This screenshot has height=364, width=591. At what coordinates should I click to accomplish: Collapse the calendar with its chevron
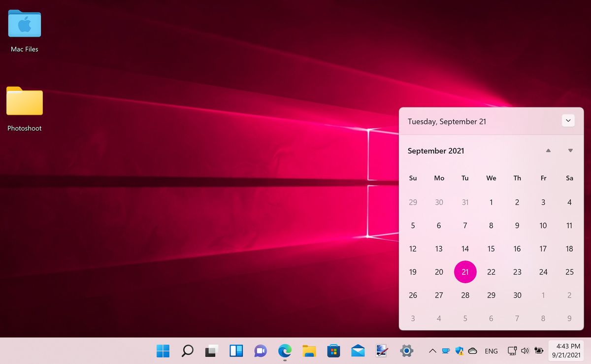click(x=568, y=121)
